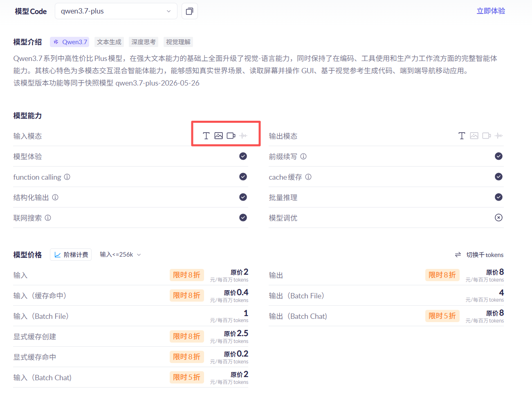Image resolution: width=532 pixels, height=397 pixels.
Task: Click the 限时8折 badge for 输入（缓存命中）
Action: [187, 295]
